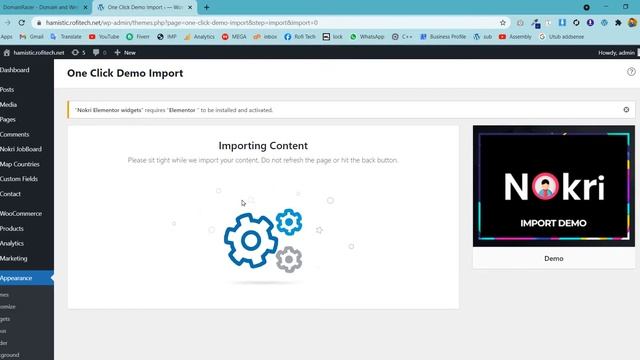Open the plus New content menu
The width and height of the screenshot is (640, 360).
[x=125, y=53]
